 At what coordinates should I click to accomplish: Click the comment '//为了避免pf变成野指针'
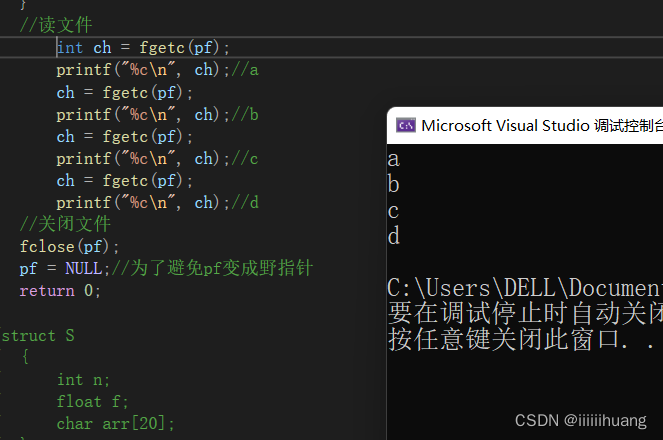point(212,268)
